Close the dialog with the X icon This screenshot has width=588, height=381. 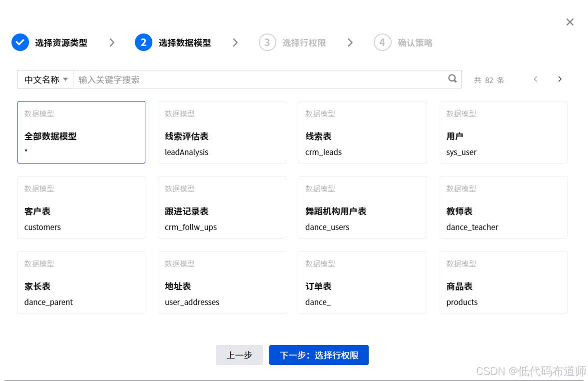(x=570, y=21)
